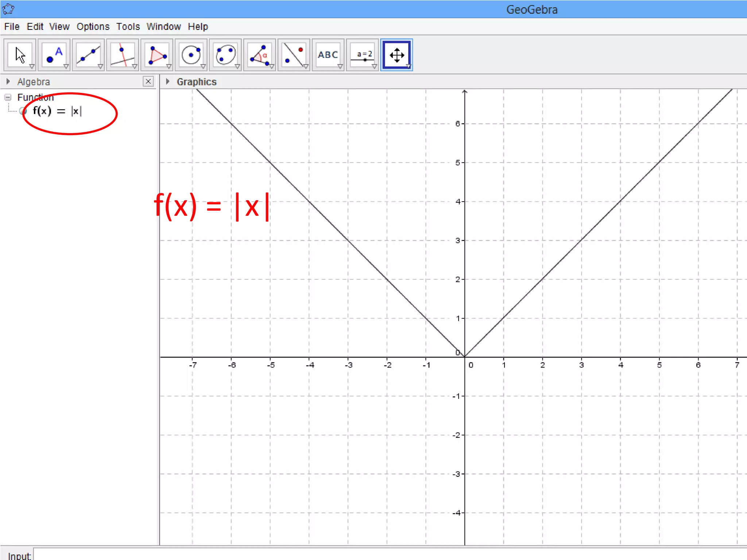
Task: Open the Slider tool dropdown arrow
Action: pos(374,66)
